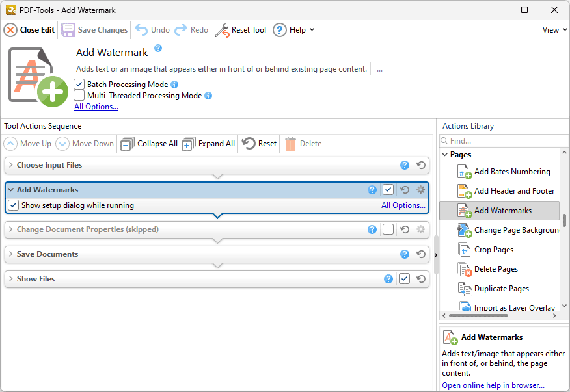Open online help in browser link

(493, 385)
